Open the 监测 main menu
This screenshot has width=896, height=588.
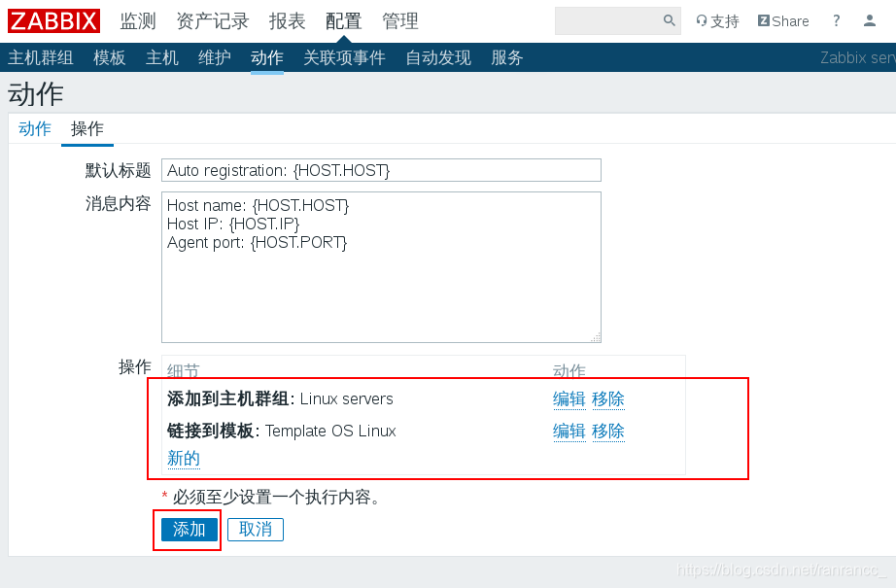tap(138, 21)
